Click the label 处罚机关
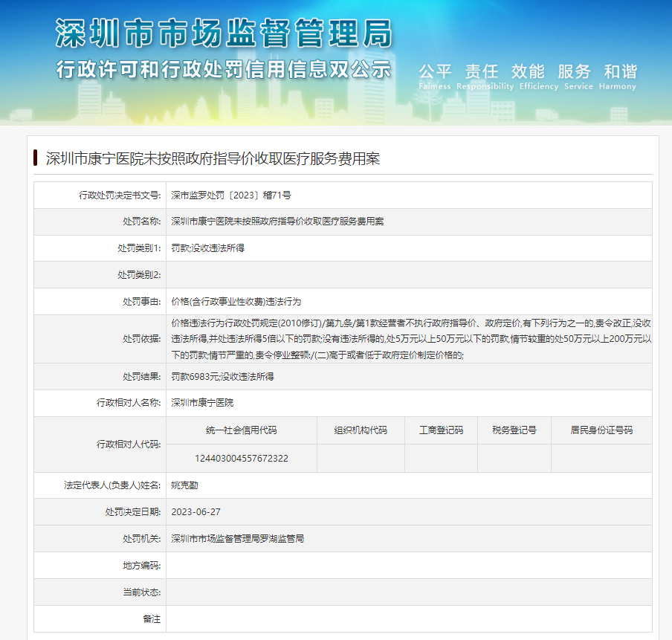Viewport: 672px width, 640px height. pyautogui.click(x=142, y=539)
